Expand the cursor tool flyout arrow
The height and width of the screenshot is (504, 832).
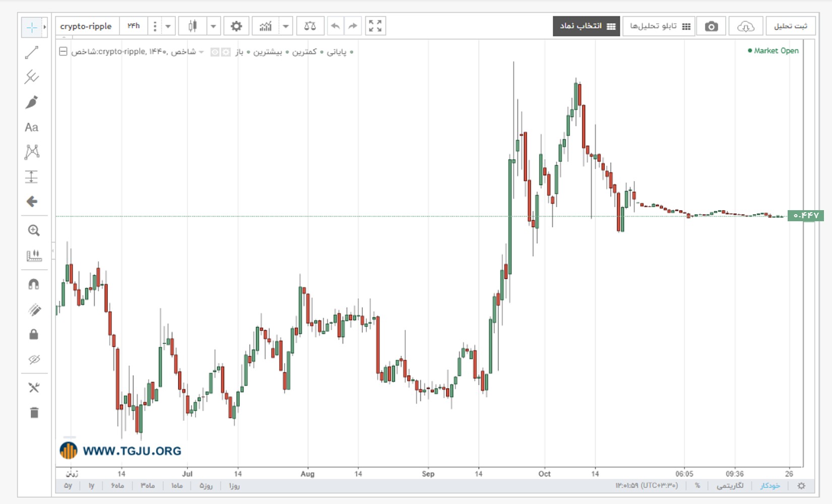click(x=45, y=27)
